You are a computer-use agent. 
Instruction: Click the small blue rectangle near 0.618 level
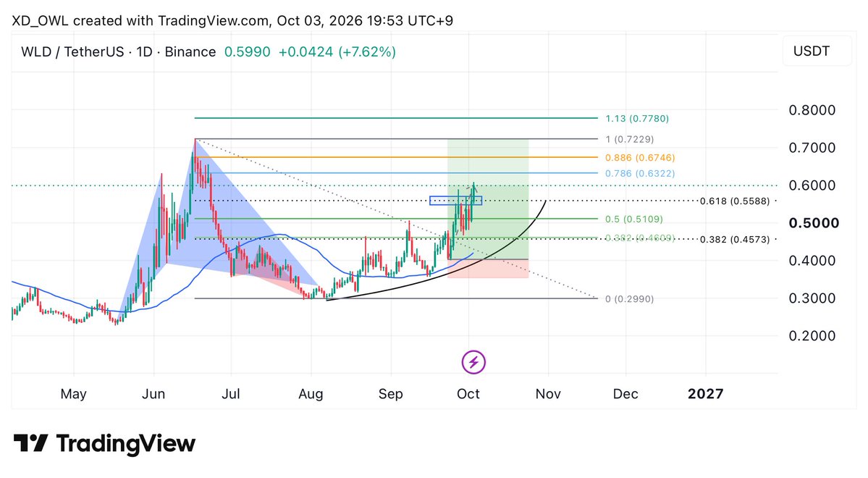[x=455, y=201]
